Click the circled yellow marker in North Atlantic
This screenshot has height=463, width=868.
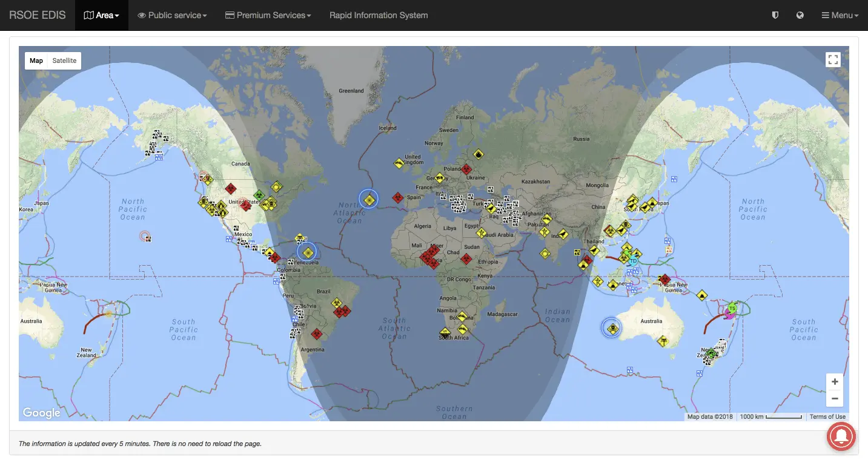(x=368, y=199)
